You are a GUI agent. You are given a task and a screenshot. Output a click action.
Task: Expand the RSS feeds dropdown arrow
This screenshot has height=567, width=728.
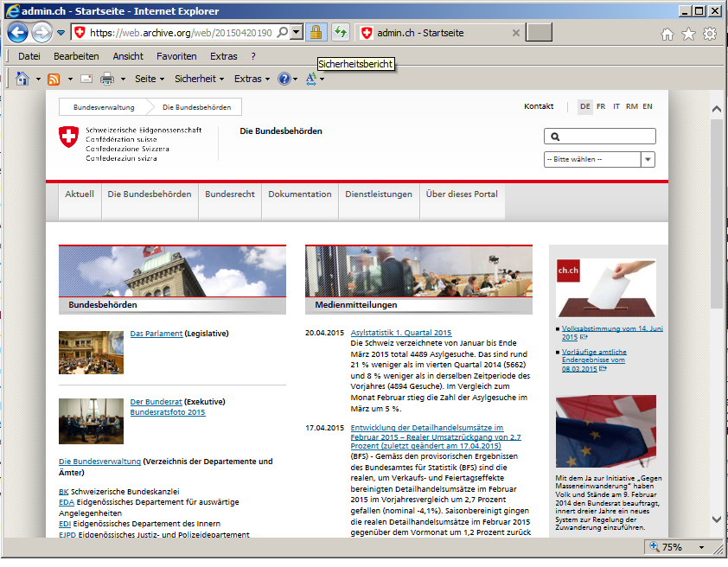(70, 80)
